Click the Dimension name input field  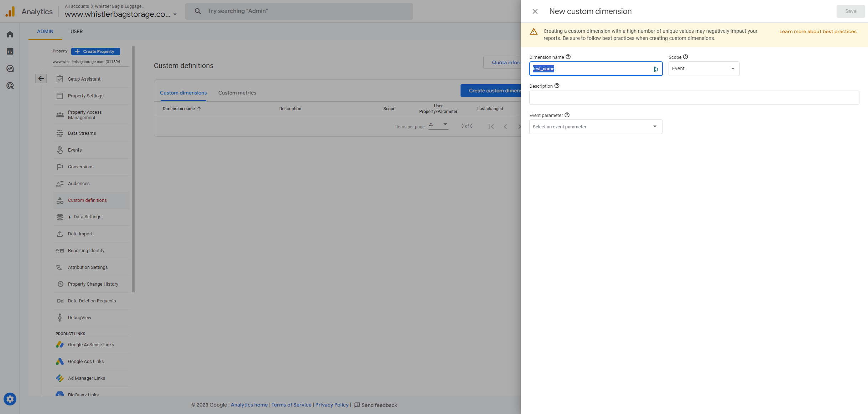click(x=596, y=68)
